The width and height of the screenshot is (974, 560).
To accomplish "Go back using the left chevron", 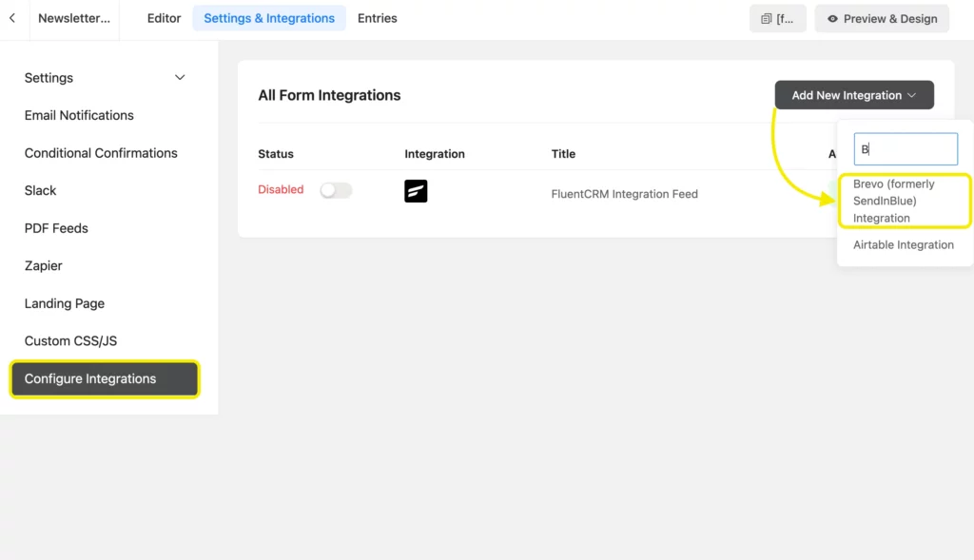I will tap(12, 18).
